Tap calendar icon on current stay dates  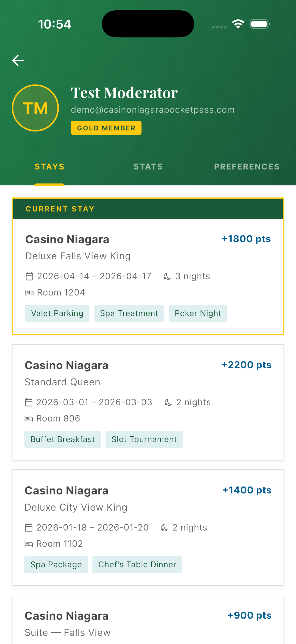[29, 277]
